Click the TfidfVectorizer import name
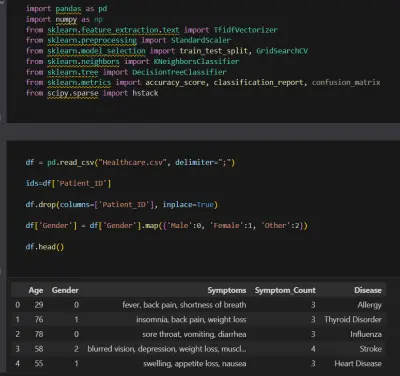The width and height of the screenshot is (400, 376). pyautogui.click(x=246, y=30)
